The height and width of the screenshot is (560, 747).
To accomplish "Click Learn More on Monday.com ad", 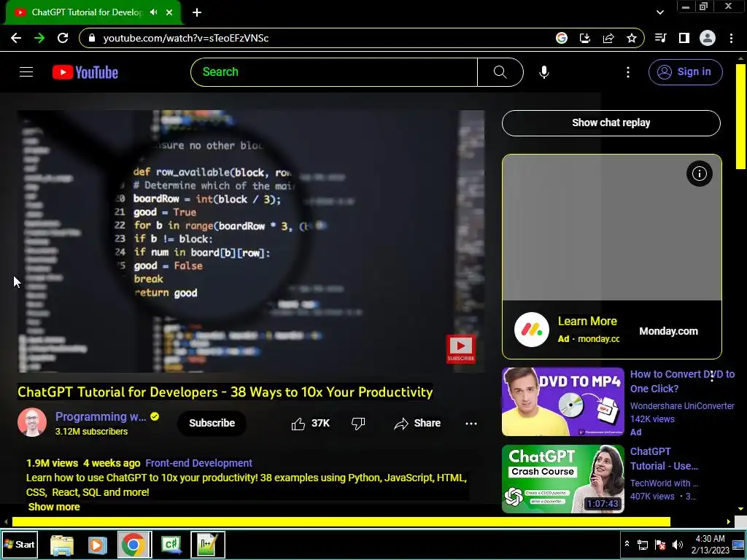I will tap(587, 322).
